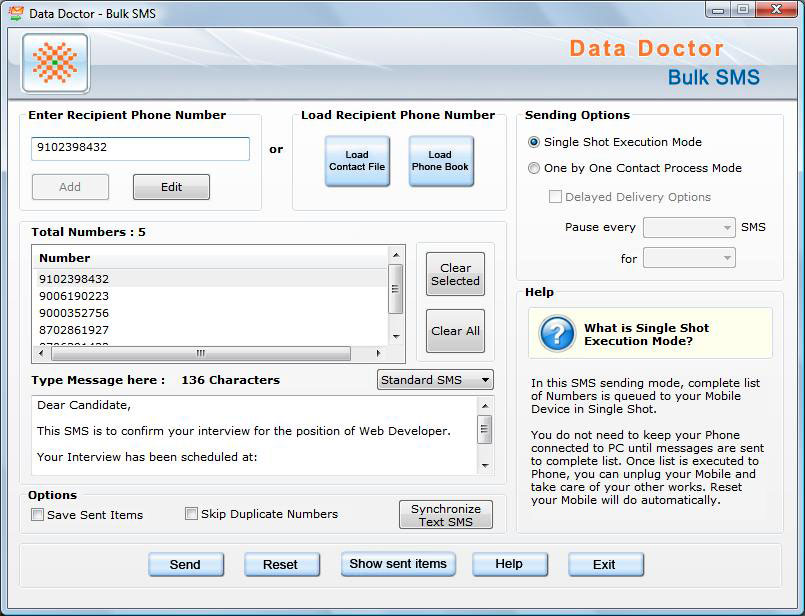Click the Exit button
805x616 pixels.
point(605,564)
